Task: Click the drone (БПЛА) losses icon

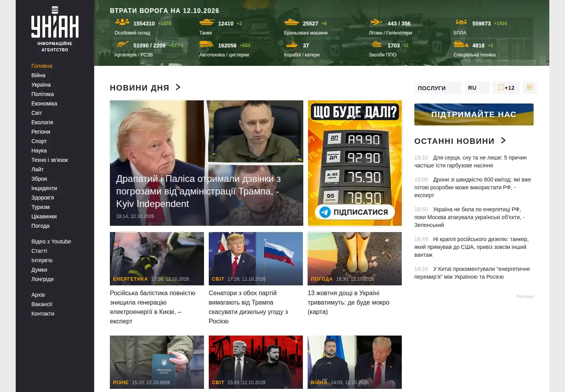Action: 461,22
